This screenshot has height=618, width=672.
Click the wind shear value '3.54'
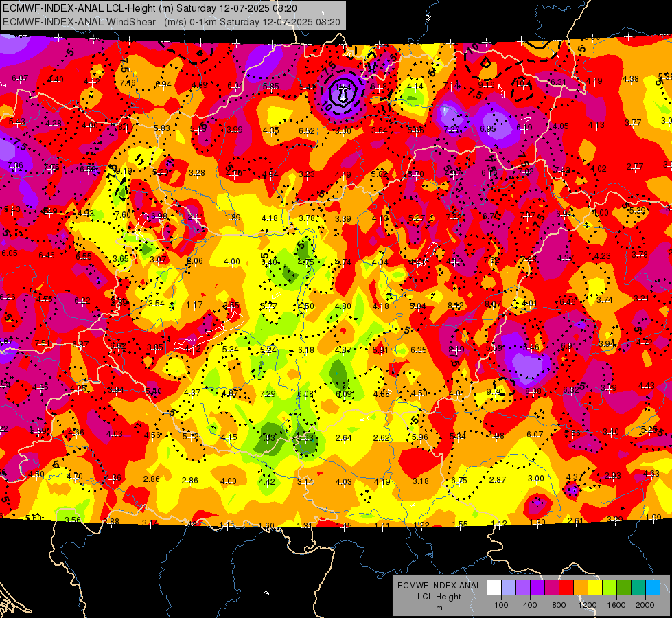click(x=157, y=304)
